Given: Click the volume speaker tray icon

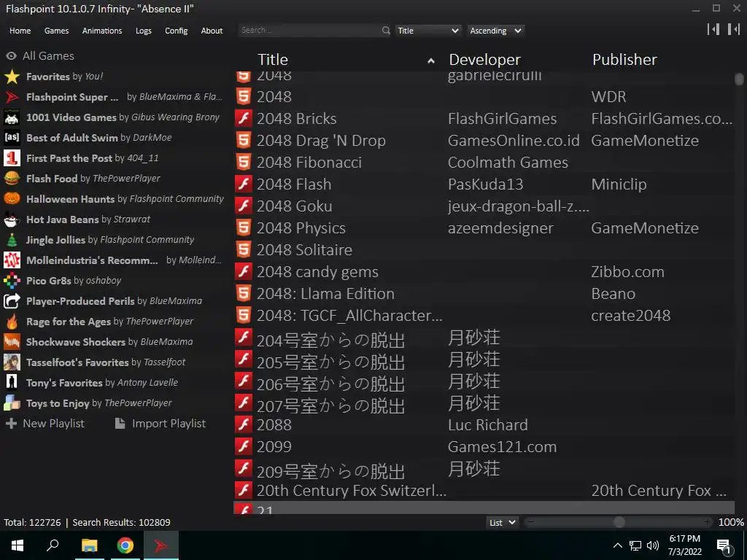Looking at the screenshot, I should (653, 545).
